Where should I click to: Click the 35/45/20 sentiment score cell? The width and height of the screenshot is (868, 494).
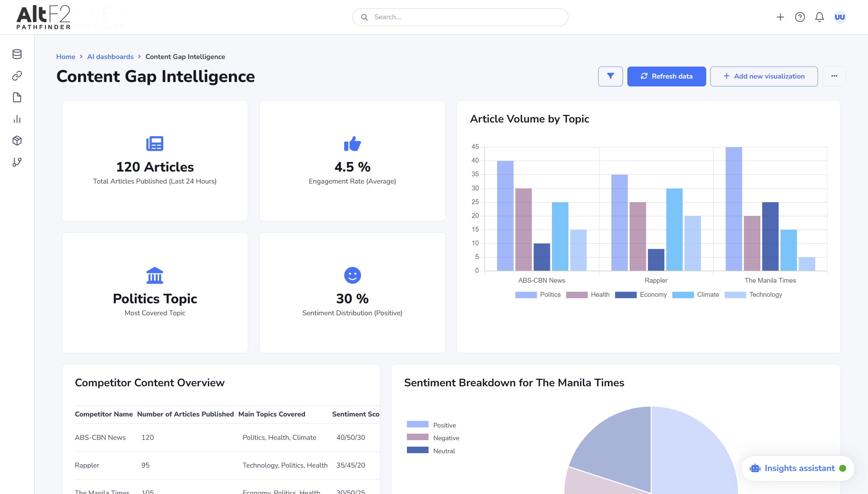[351, 465]
